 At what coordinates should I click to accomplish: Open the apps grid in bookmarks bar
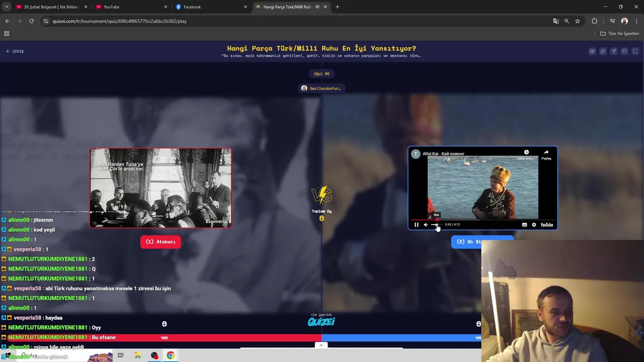[x=7, y=34]
